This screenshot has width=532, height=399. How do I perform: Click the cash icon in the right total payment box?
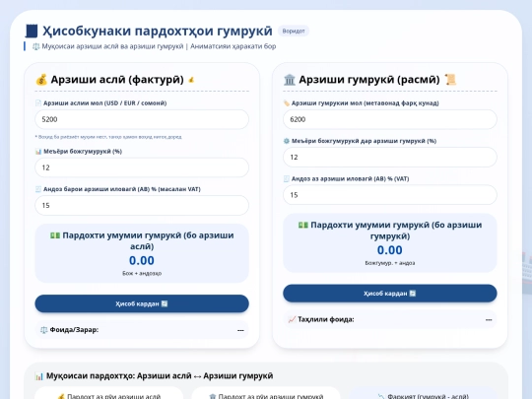tap(303, 225)
